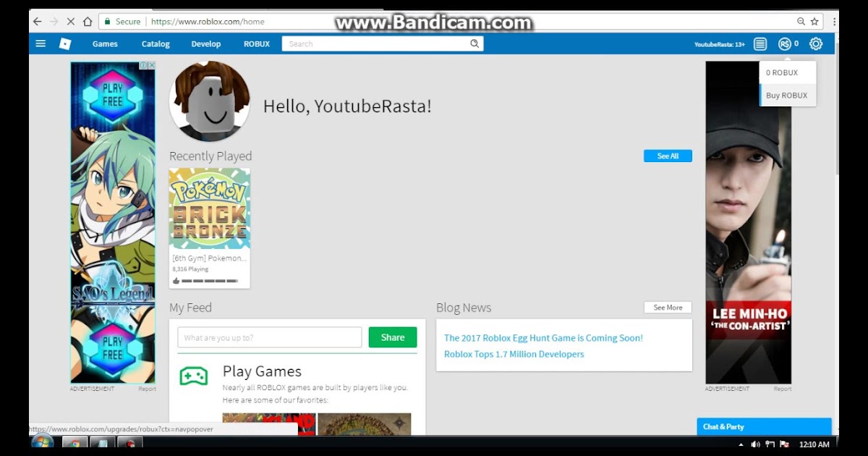Click the Roblox logo icon
The width and height of the screenshot is (868, 456).
coord(65,44)
